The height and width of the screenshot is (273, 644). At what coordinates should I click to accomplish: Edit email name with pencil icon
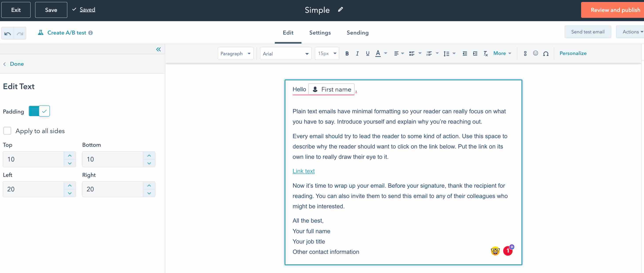pos(340,9)
